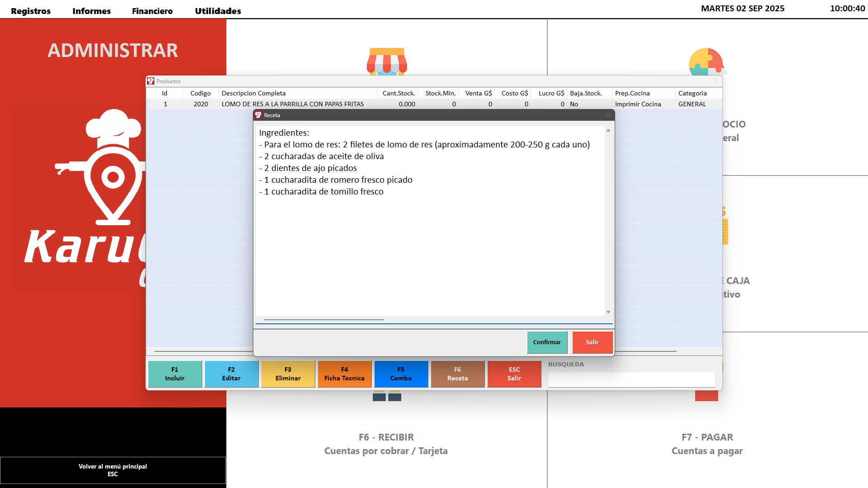Click the F4 Ficha Tecnica button

click(x=344, y=374)
